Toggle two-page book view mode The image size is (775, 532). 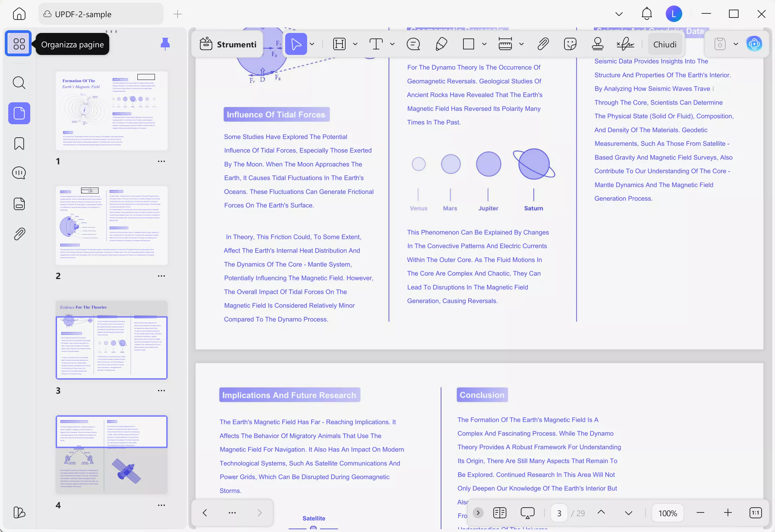click(x=499, y=513)
